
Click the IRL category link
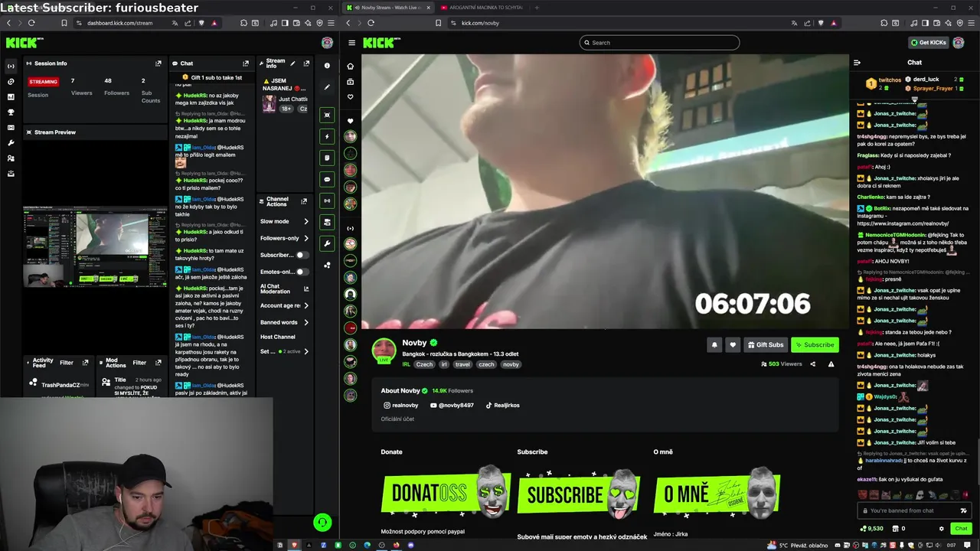click(x=407, y=364)
